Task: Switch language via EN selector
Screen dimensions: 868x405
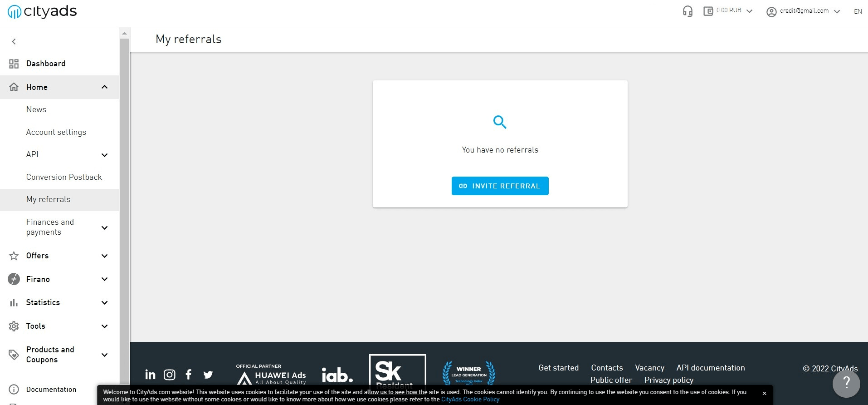Action: coord(858,11)
